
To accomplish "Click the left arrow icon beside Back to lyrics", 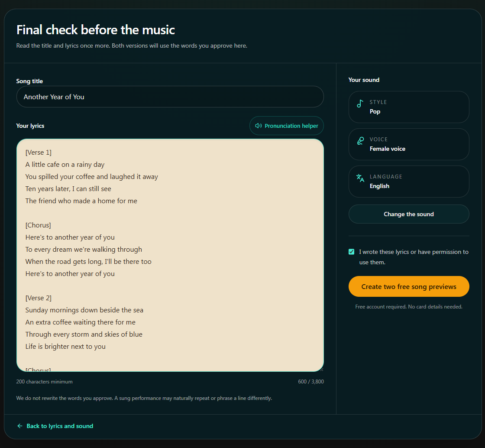I will tap(20, 426).
